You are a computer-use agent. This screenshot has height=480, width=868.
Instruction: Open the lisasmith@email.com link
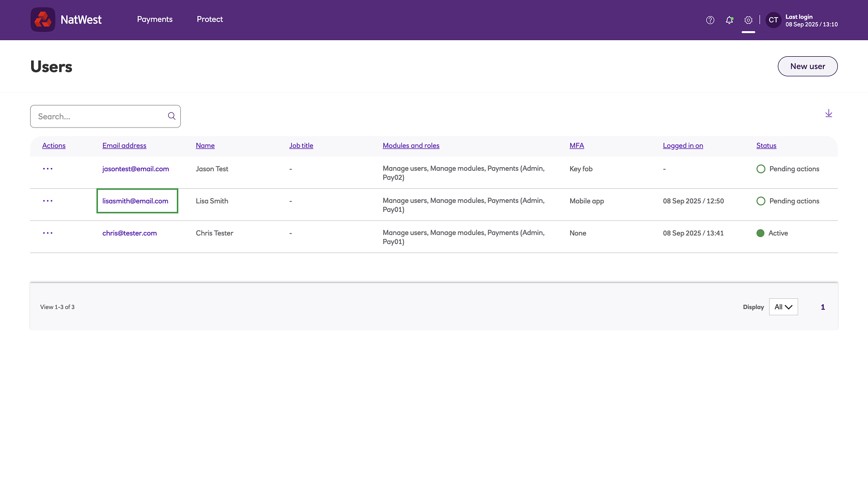click(136, 201)
